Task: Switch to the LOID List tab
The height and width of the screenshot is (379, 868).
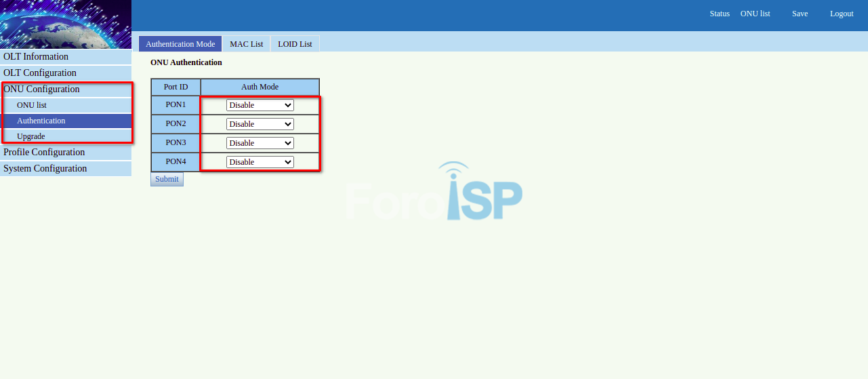Action: [x=295, y=44]
